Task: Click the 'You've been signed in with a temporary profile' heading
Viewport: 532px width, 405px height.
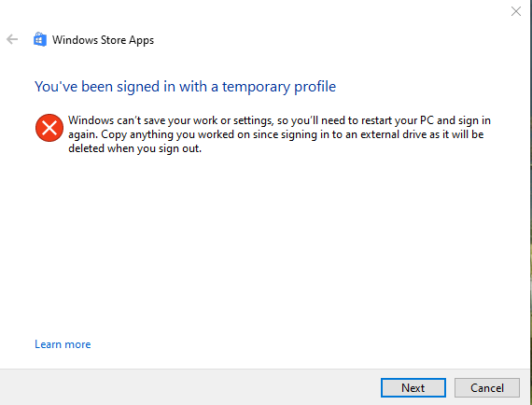Action: click(185, 87)
